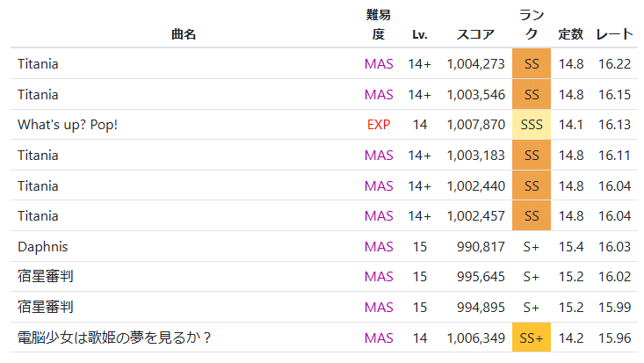Click the 15.4 constant value
This screenshot has width=644, height=363.
(x=571, y=247)
